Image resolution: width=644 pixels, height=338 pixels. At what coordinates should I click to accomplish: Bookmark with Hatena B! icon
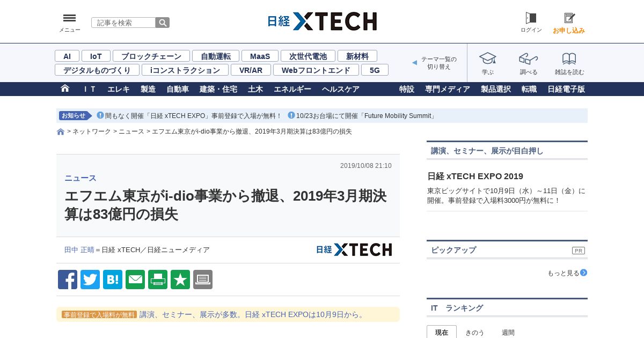113,280
